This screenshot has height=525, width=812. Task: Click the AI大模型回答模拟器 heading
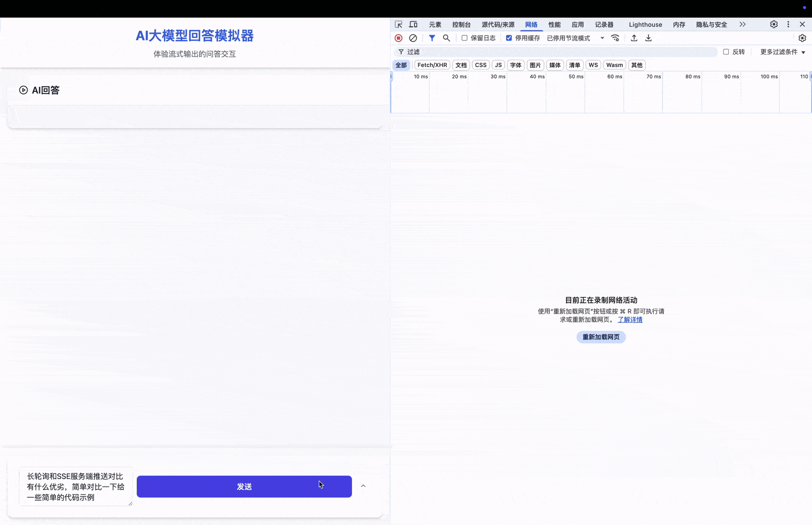coord(195,36)
